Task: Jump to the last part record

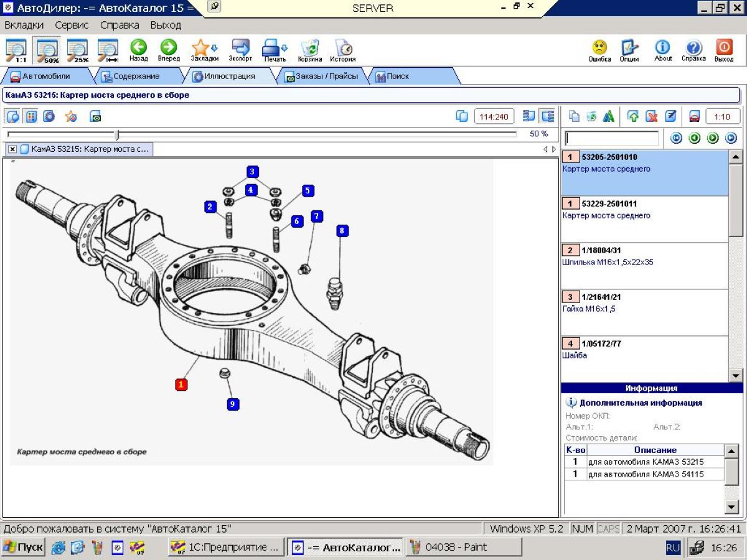Action: coord(731,139)
